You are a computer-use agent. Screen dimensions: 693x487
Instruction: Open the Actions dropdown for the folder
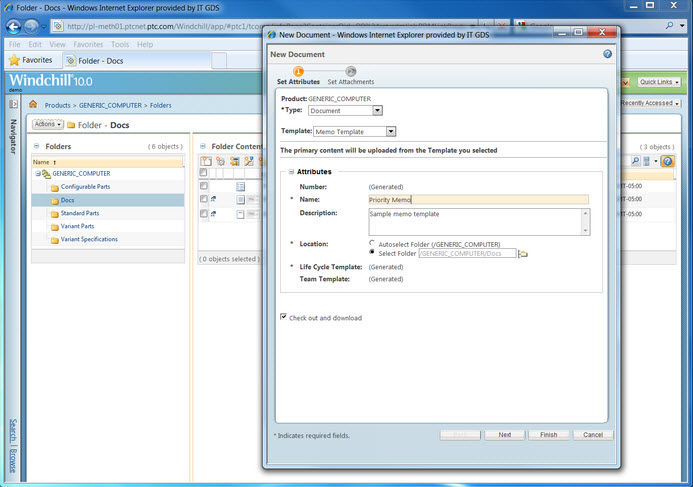pos(48,124)
